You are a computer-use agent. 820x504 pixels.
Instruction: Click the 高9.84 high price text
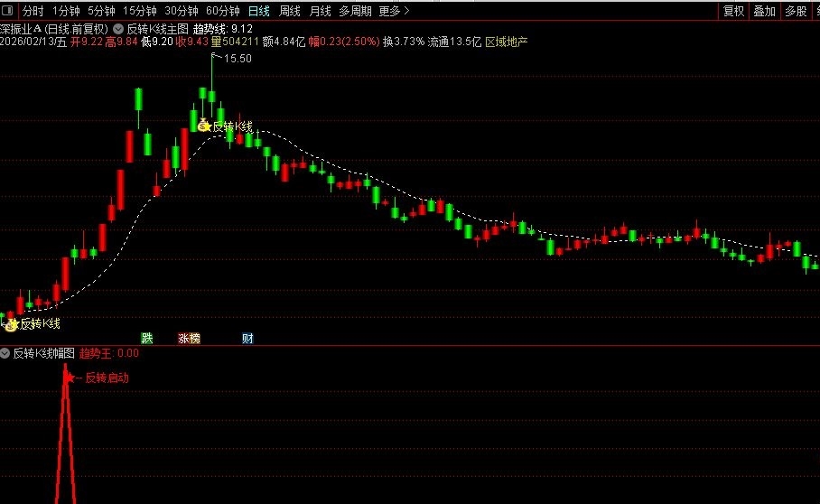[x=121, y=42]
